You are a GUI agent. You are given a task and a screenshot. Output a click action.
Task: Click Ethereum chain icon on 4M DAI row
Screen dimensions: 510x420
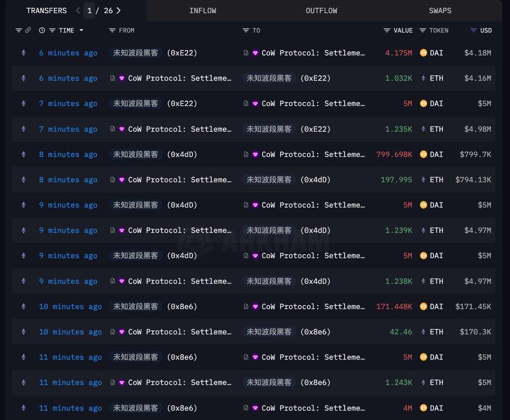23,408
